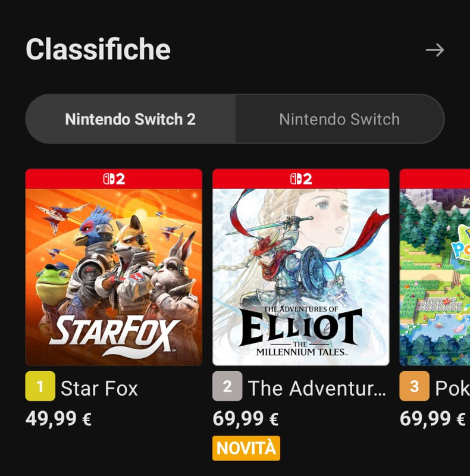Viewport: 470px width, 476px height.
Task: Open the third-ranked Pokémon game cover
Action: (435, 277)
